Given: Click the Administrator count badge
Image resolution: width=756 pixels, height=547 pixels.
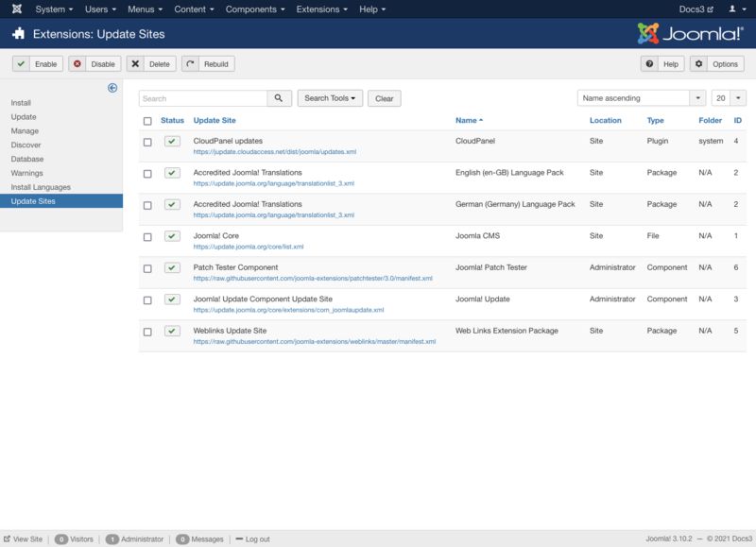Looking at the screenshot, I should coord(112,539).
